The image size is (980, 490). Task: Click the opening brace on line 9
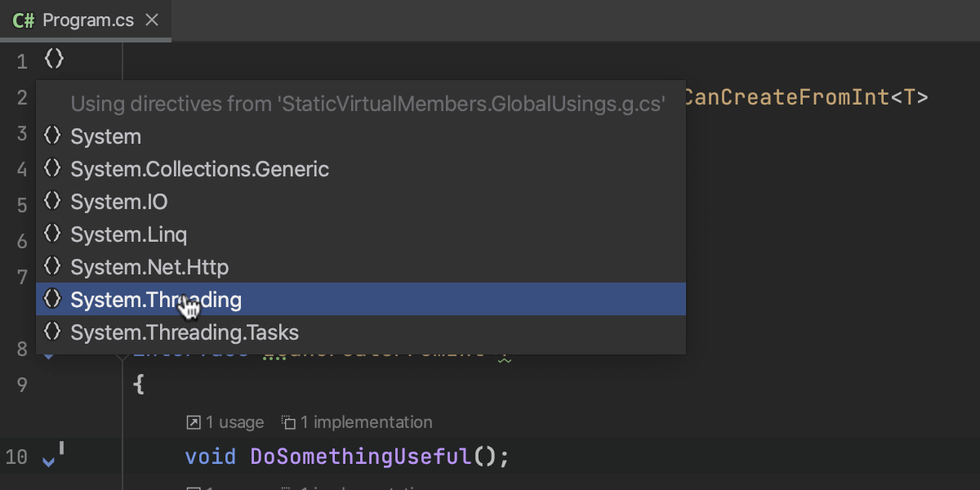(138, 385)
